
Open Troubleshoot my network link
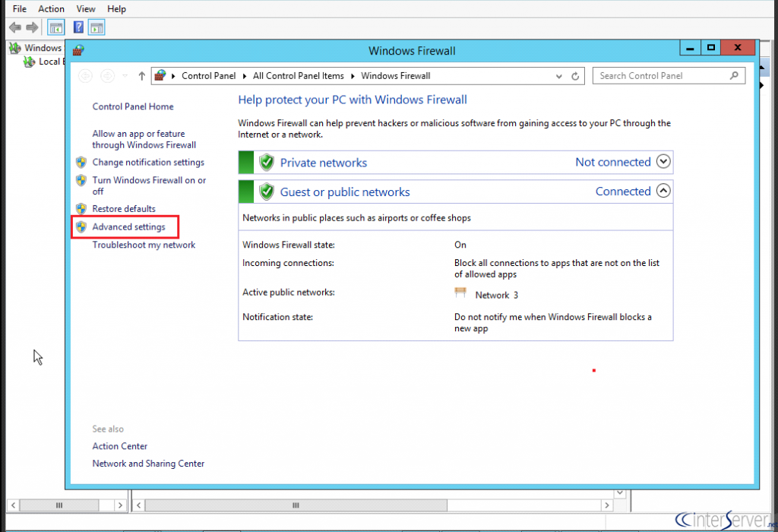pos(144,245)
